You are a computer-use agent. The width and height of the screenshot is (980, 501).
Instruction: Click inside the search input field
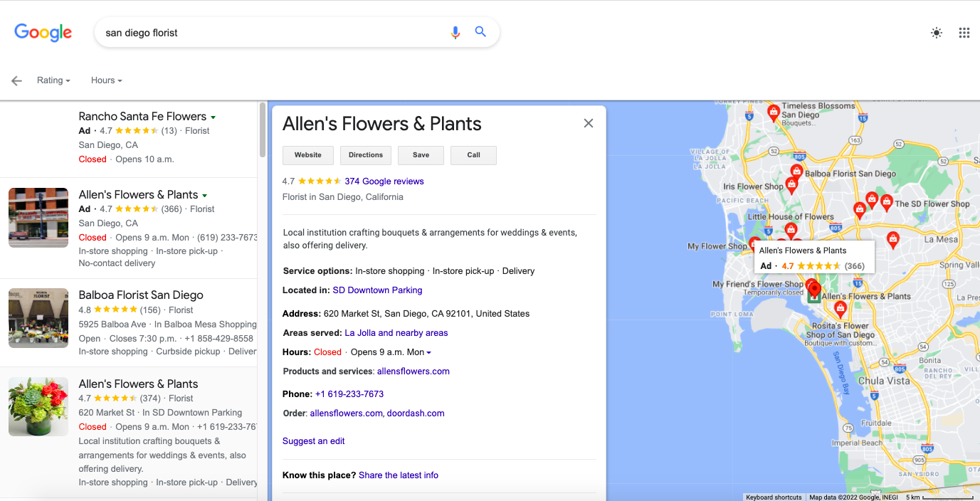coord(249,32)
